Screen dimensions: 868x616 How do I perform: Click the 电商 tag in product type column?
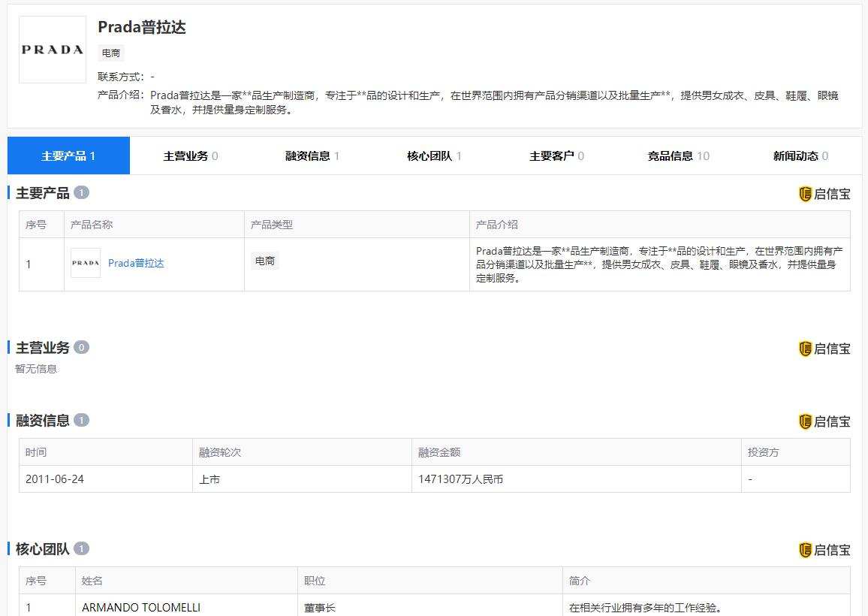pos(265,261)
